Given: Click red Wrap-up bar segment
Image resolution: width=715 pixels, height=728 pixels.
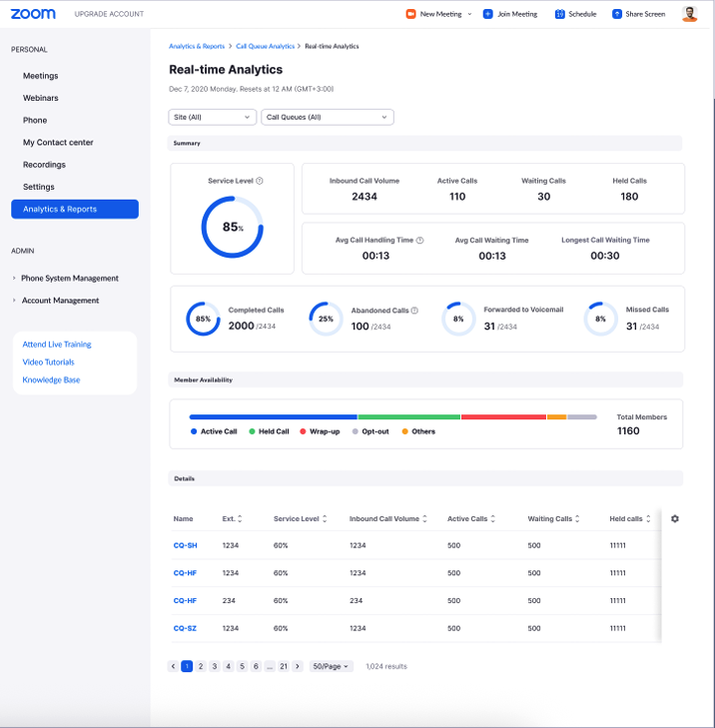Looking at the screenshot, I should [x=503, y=417].
